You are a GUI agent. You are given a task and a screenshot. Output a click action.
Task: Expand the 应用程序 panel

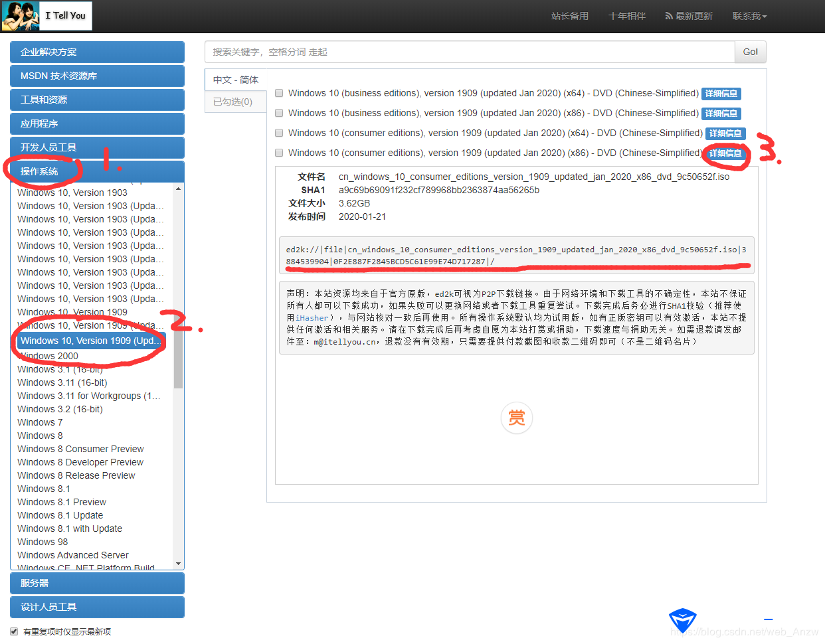[x=97, y=123]
